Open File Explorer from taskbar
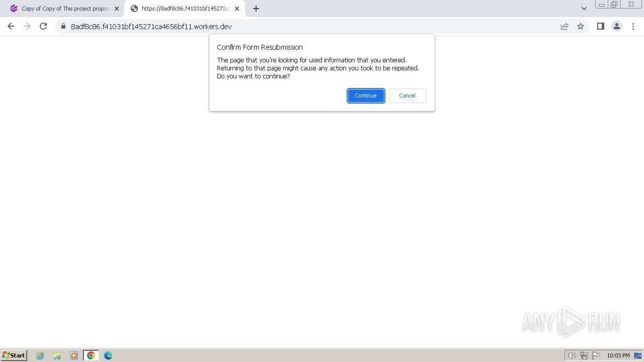Image resolution: width=644 pixels, height=362 pixels. click(57, 355)
